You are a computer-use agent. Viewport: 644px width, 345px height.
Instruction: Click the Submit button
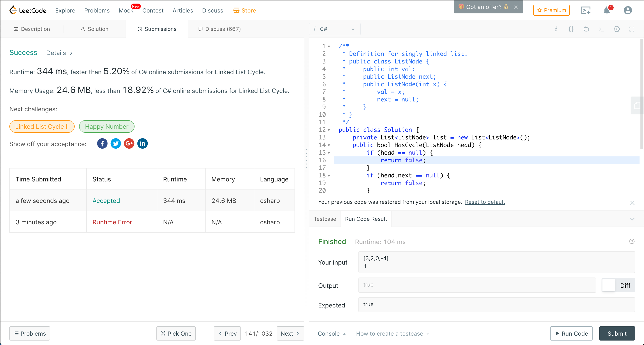coord(617,333)
